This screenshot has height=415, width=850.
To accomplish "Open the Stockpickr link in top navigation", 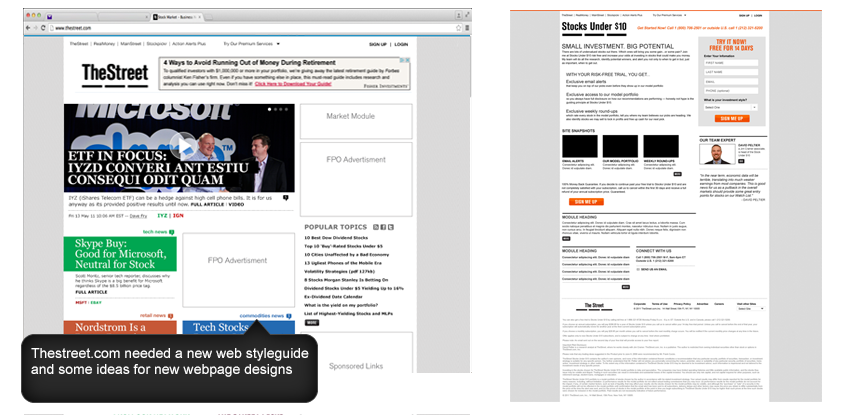I will tap(157, 44).
